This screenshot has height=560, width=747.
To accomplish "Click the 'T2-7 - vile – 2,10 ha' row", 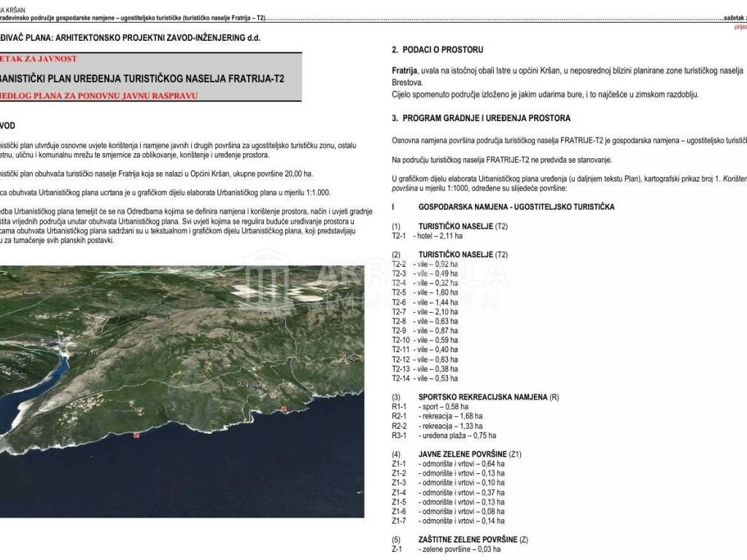I will pos(425,311).
